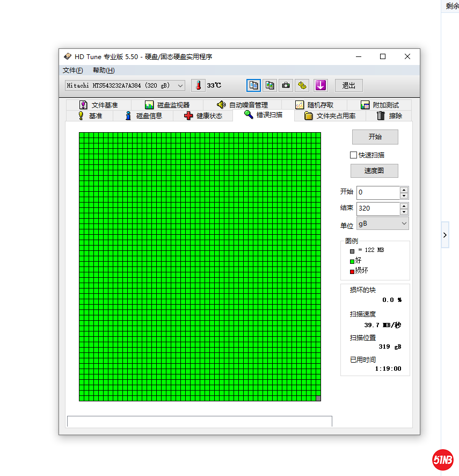Switch to the 基准 tab

coord(90,116)
